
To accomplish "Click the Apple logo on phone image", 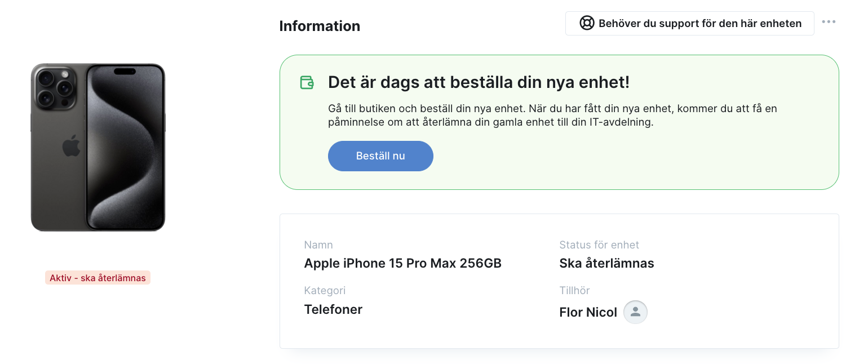I will [x=71, y=146].
